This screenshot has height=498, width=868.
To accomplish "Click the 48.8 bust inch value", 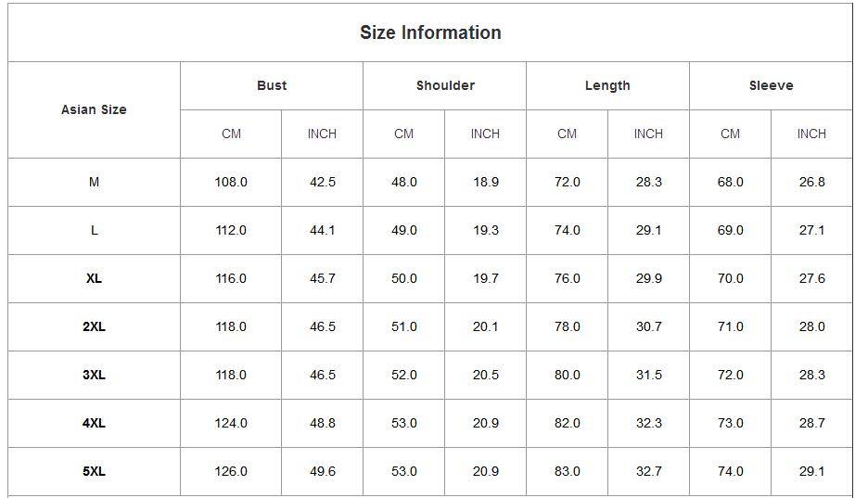I will (323, 423).
